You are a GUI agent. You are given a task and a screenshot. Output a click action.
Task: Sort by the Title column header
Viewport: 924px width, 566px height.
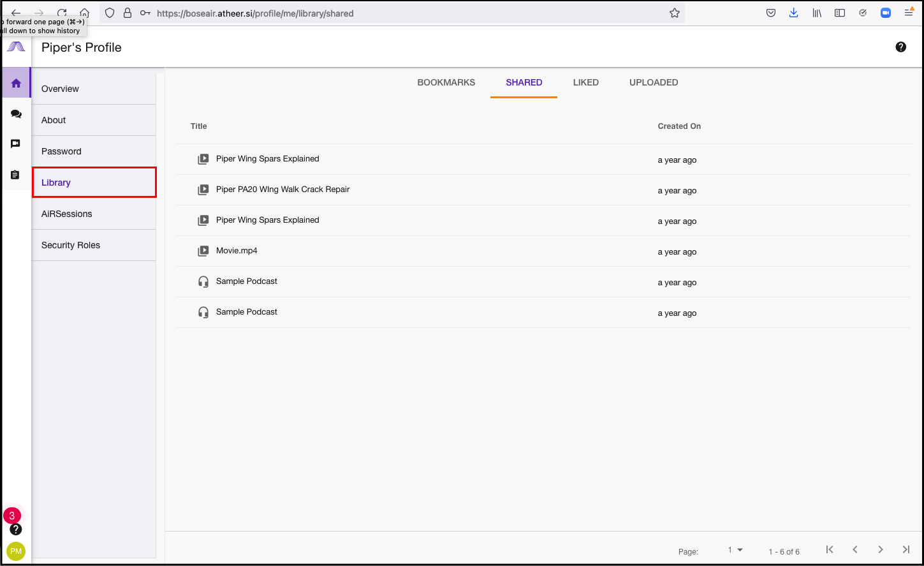[199, 126]
